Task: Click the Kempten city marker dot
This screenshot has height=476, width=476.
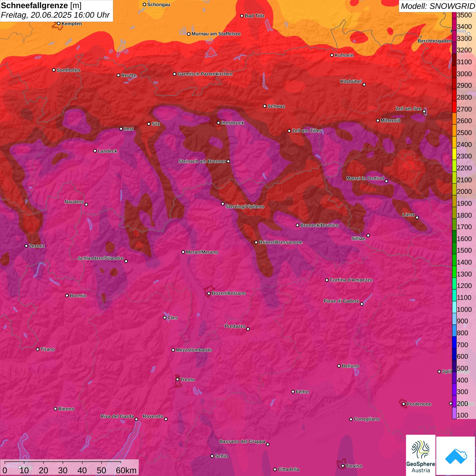Action: (x=58, y=23)
